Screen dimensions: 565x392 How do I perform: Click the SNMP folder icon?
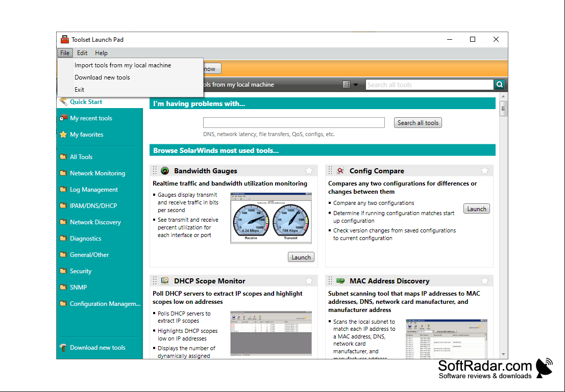pos(63,288)
